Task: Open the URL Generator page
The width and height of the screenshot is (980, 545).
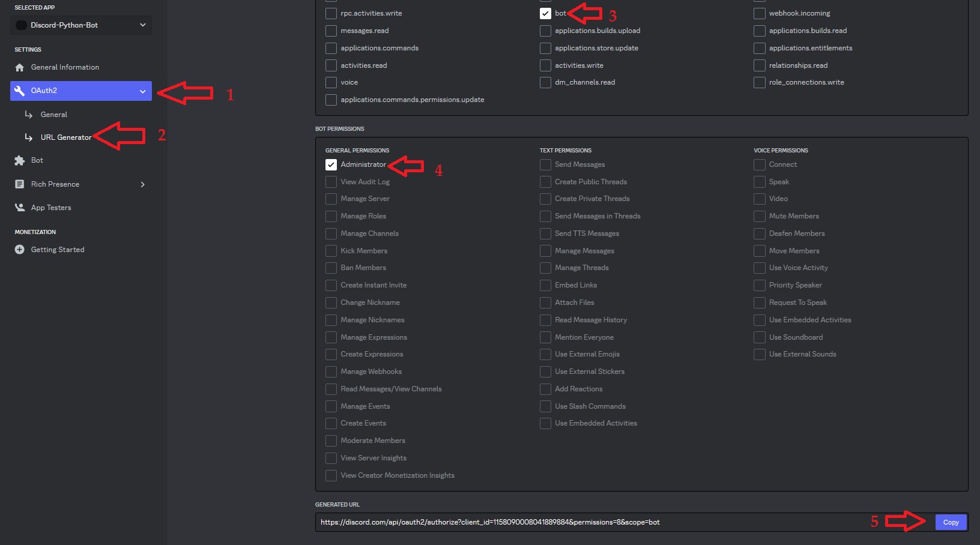Action: (66, 137)
